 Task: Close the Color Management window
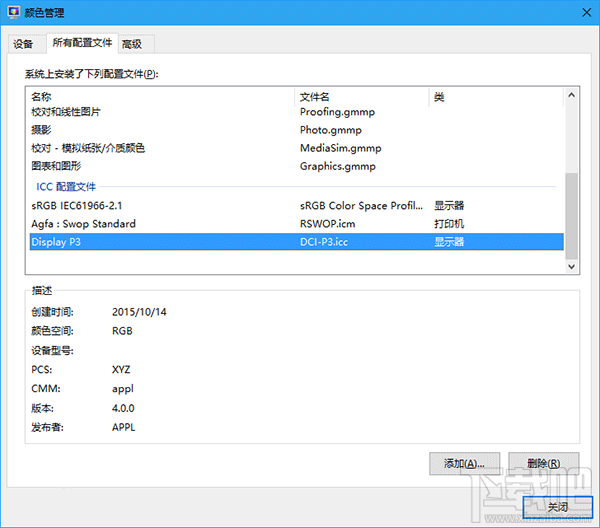tap(586, 13)
